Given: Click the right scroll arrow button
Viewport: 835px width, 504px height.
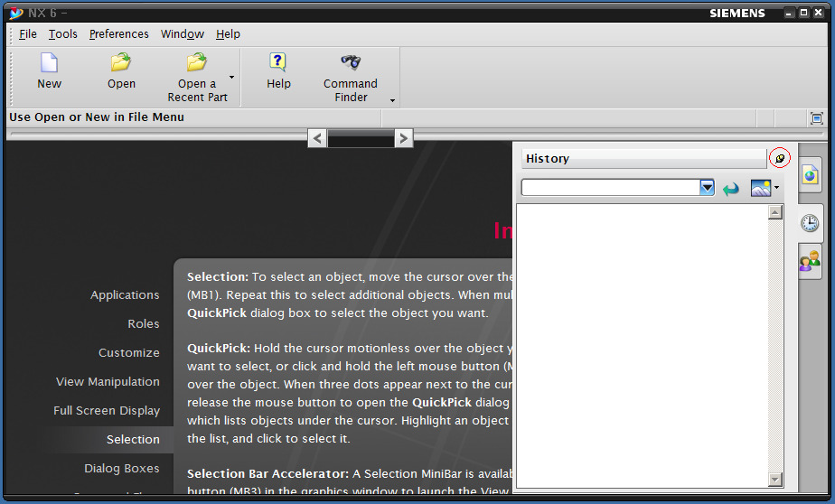Looking at the screenshot, I should coord(404,138).
